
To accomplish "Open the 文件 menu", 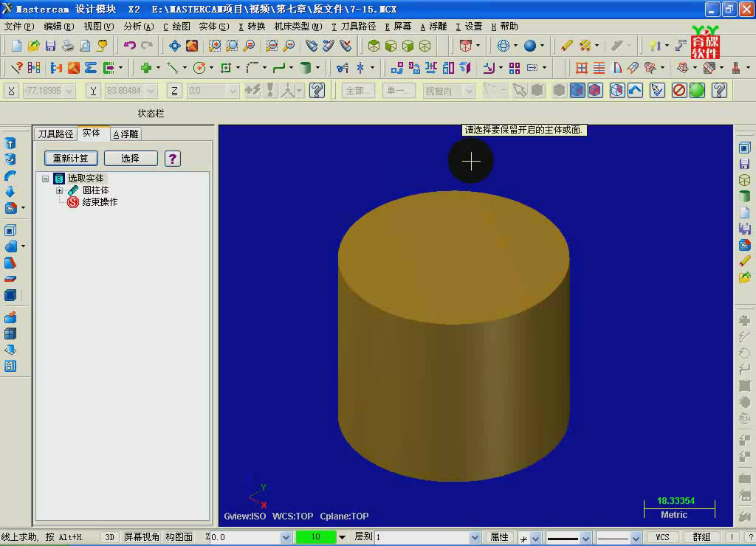I will click(19, 27).
